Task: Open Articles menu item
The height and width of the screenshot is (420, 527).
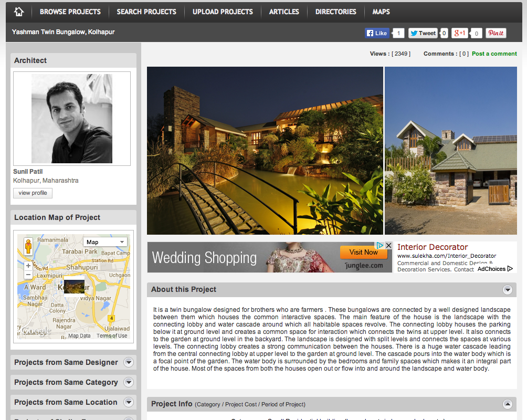Action: tap(284, 12)
